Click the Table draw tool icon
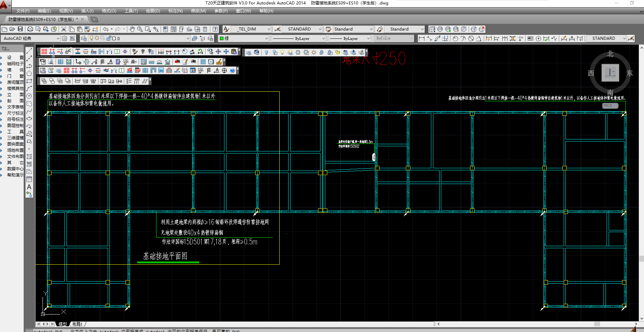 click(x=29, y=179)
